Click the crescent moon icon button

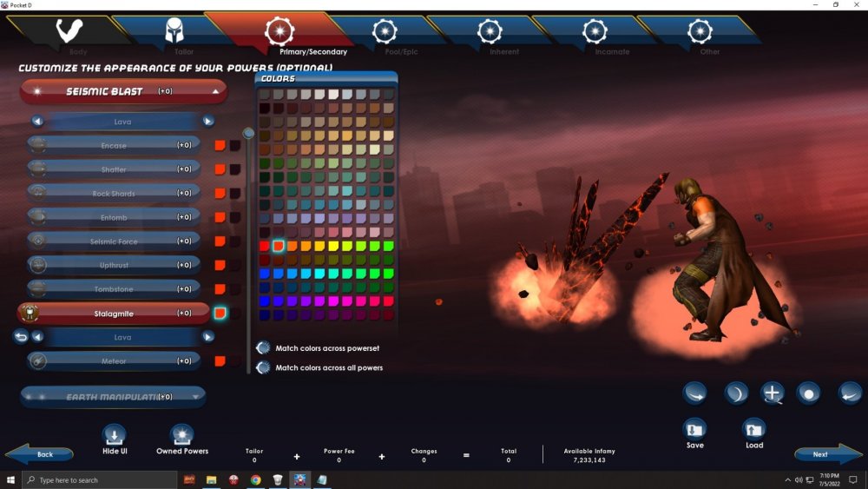point(736,393)
